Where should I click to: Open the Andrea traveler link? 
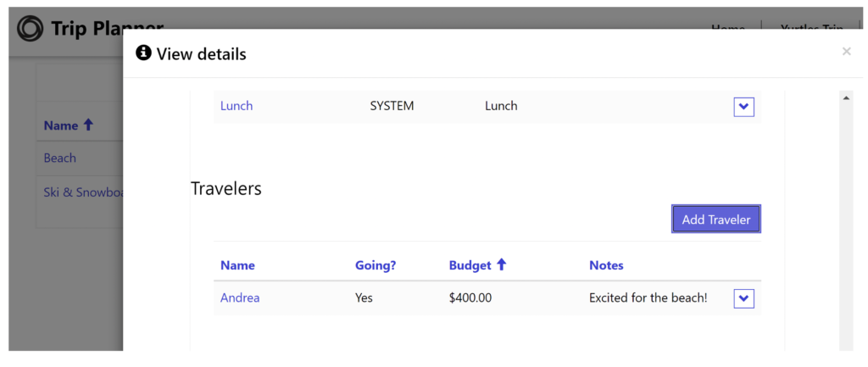[x=240, y=297]
